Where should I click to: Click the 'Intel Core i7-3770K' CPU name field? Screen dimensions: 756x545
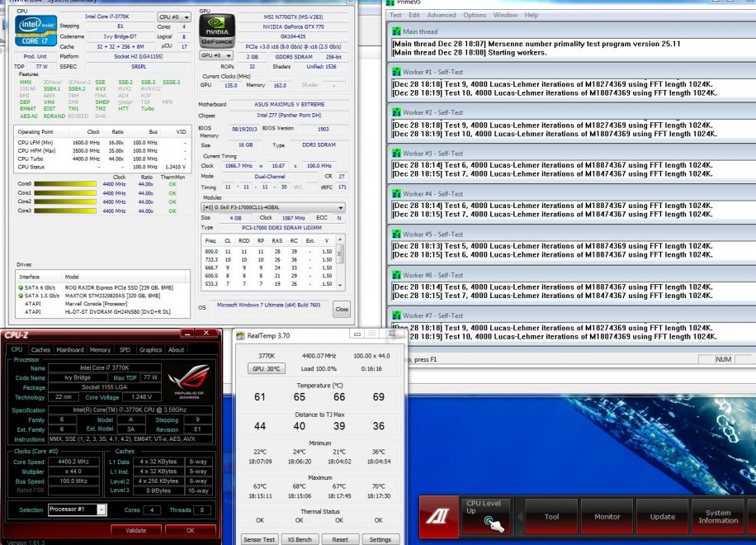(107, 17)
